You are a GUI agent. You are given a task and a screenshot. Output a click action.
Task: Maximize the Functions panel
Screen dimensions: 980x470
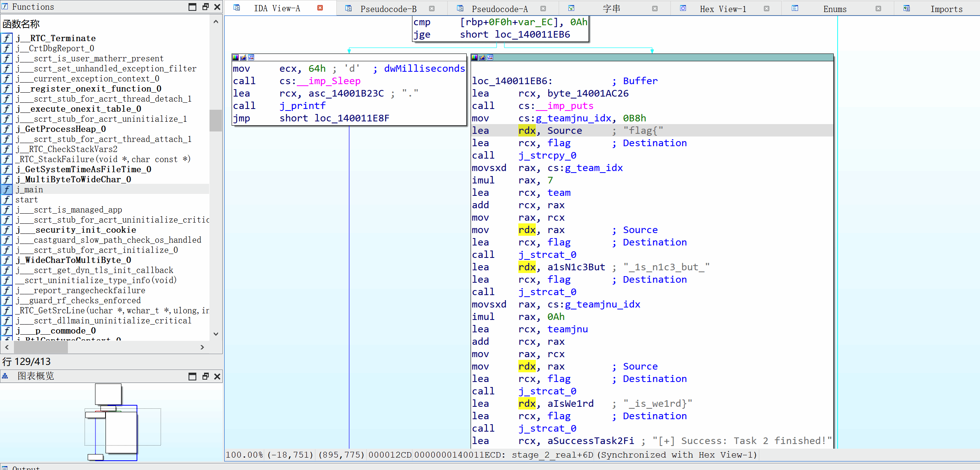click(x=192, y=7)
